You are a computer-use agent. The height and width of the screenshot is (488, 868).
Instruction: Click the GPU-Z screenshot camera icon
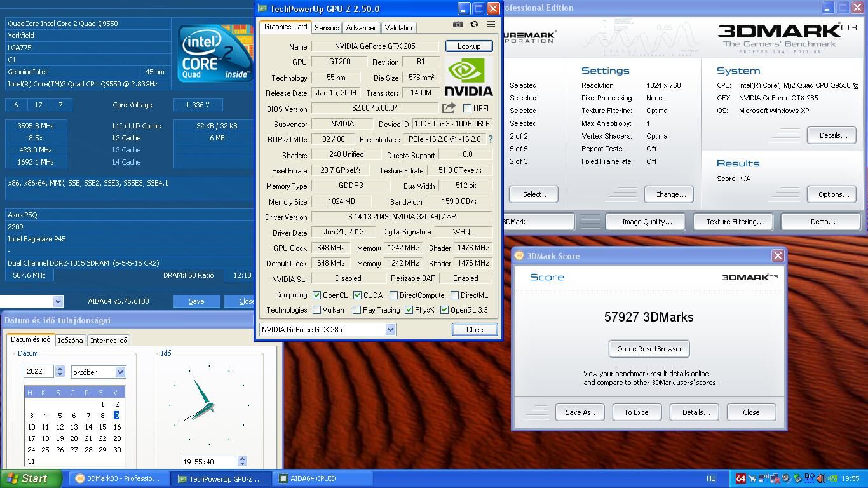click(x=458, y=24)
